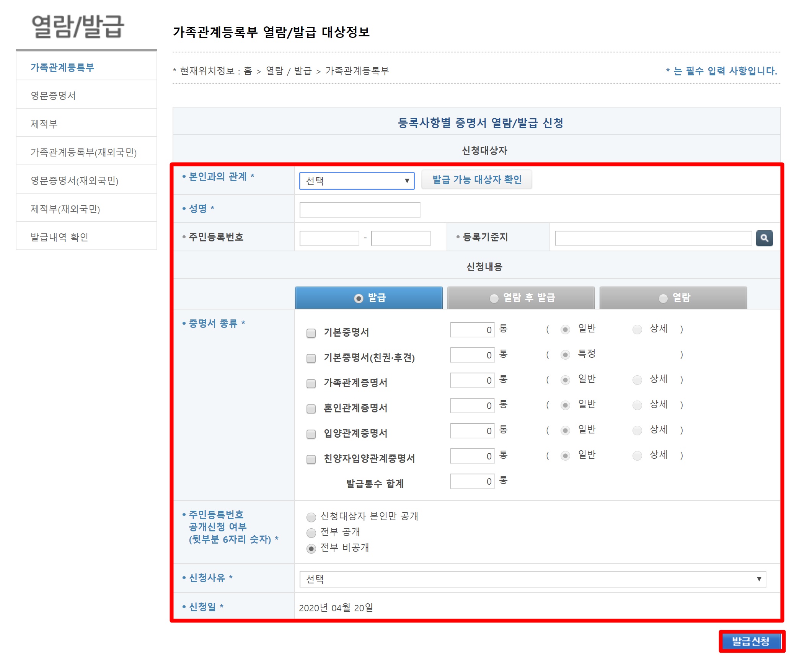This screenshot has height=671, width=812.
Task: Click 발급 가능 대상자 확인 button
Action: pos(476,180)
